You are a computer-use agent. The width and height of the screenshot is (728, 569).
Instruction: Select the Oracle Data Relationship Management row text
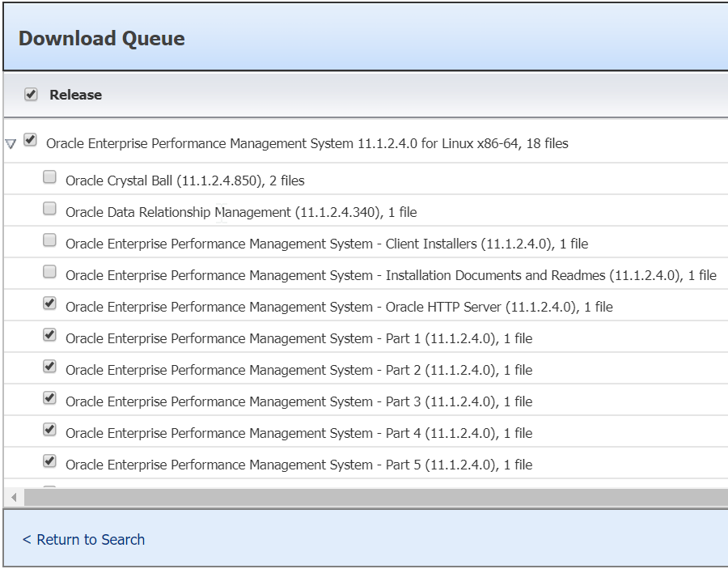tap(241, 212)
